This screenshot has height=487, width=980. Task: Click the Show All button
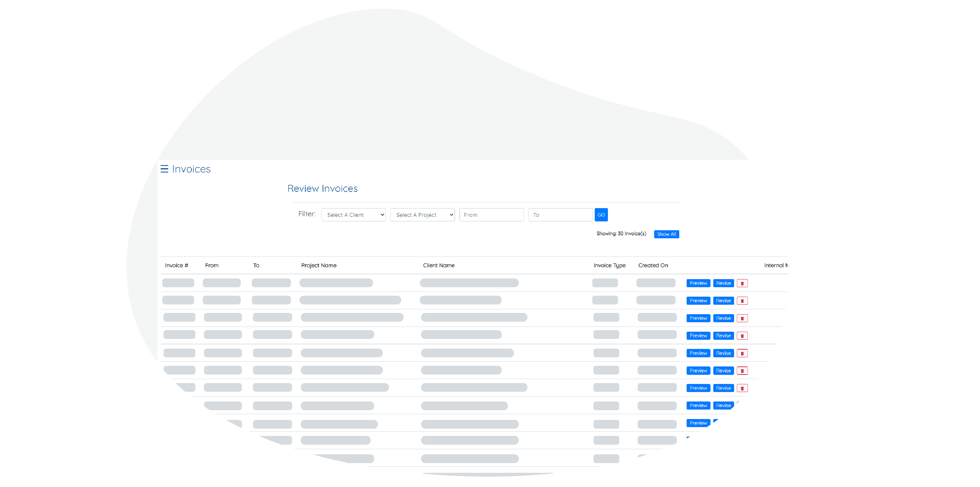(x=666, y=234)
